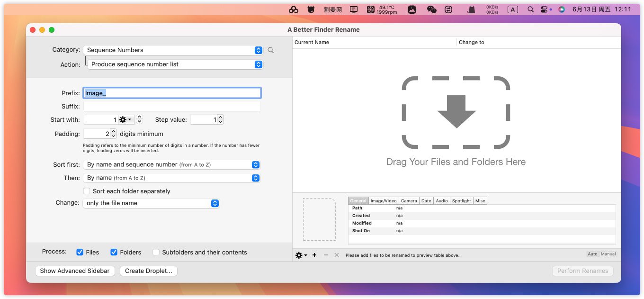This screenshot has width=644, height=299.
Task: Click the Perform Renames button
Action: click(582, 271)
